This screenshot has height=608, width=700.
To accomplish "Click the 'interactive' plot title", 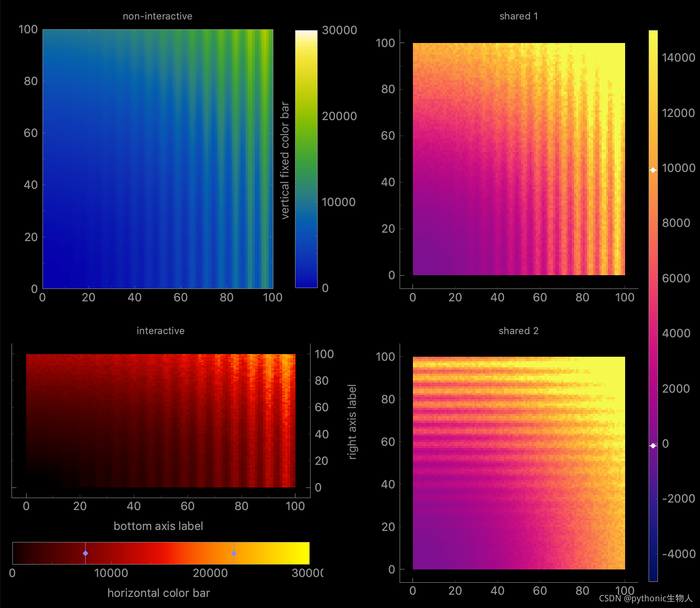I will pos(160,331).
